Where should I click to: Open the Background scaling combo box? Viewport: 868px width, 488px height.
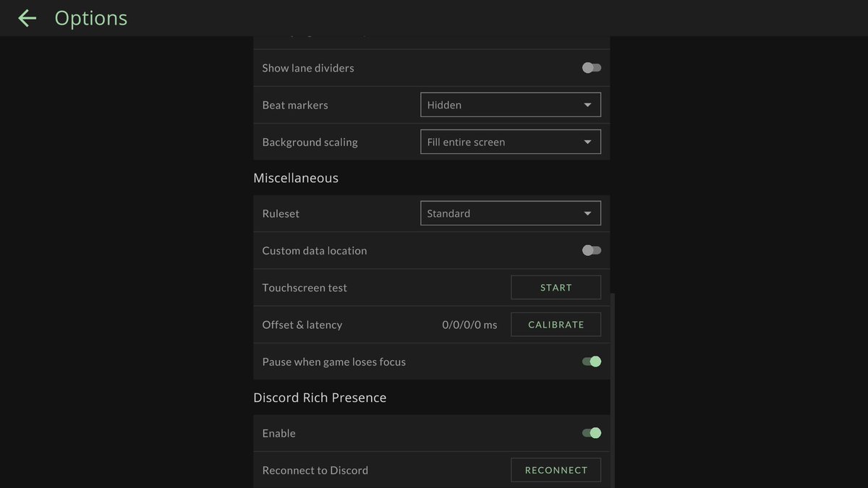tap(510, 142)
